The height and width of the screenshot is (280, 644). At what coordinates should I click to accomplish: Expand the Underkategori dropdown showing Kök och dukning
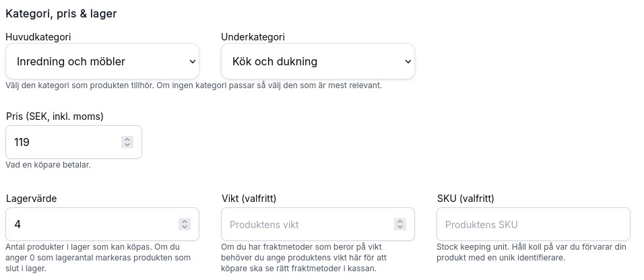[317, 62]
